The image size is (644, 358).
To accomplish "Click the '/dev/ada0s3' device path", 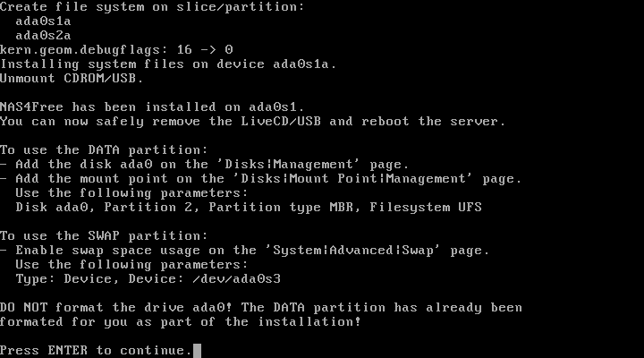I will [236, 279].
